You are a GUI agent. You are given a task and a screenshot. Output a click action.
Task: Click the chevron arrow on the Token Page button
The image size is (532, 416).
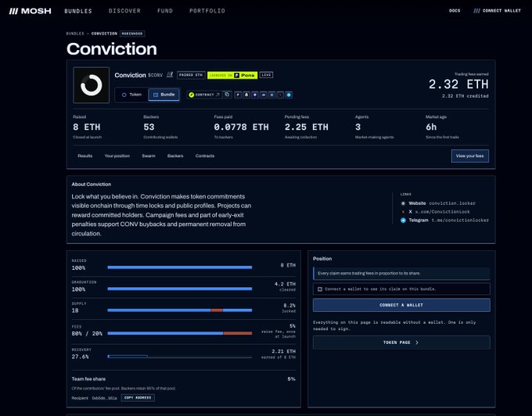[x=417, y=342]
